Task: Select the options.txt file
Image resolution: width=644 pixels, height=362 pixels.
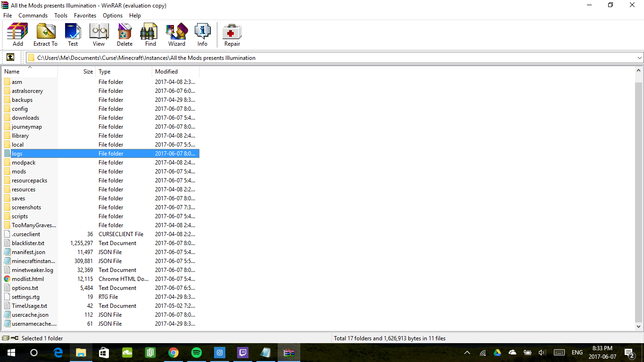Action: 100,288
